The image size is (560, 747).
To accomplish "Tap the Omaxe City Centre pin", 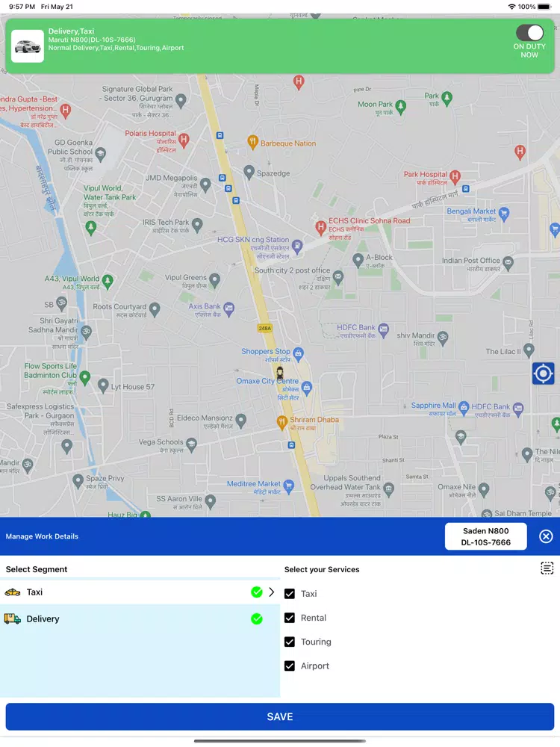I will click(x=307, y=387).
